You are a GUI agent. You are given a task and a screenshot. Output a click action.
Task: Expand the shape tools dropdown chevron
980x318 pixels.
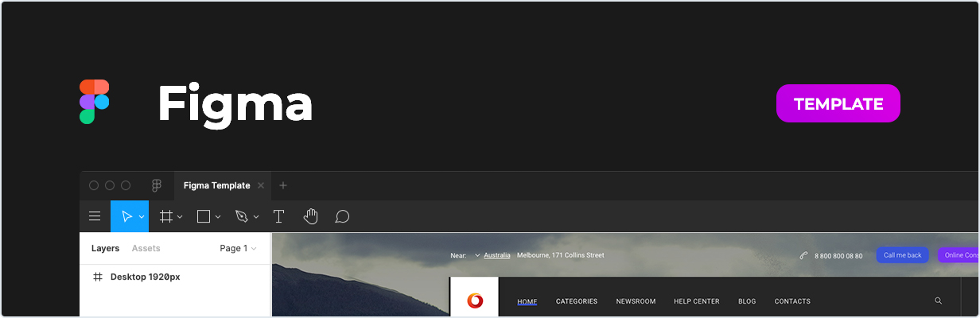pos(218,216)
